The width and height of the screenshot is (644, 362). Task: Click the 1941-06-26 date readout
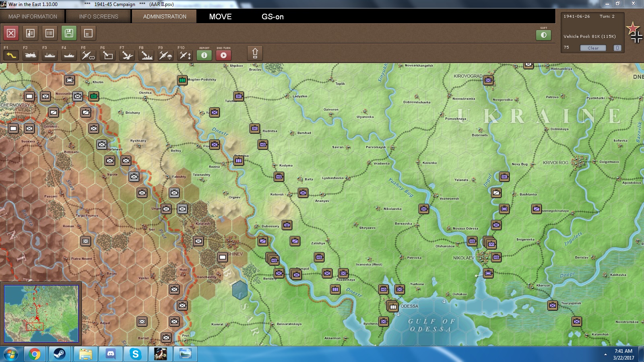[x=577, y=16]
